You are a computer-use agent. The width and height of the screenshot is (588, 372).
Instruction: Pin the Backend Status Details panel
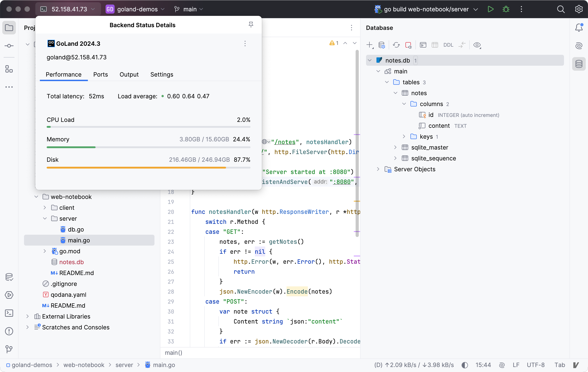251,24
